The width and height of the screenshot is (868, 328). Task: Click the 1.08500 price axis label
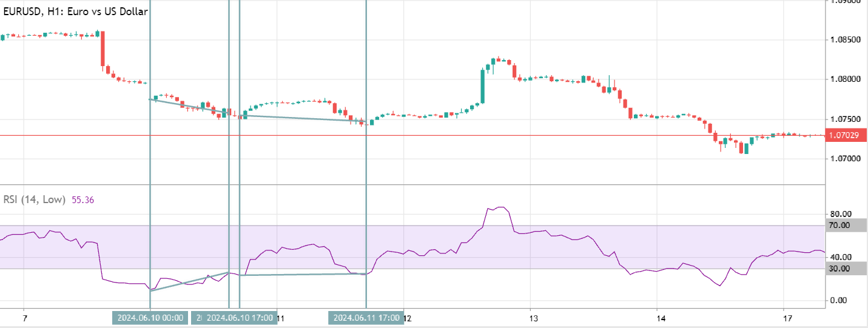pyautogui.click(x=846, y=41)
